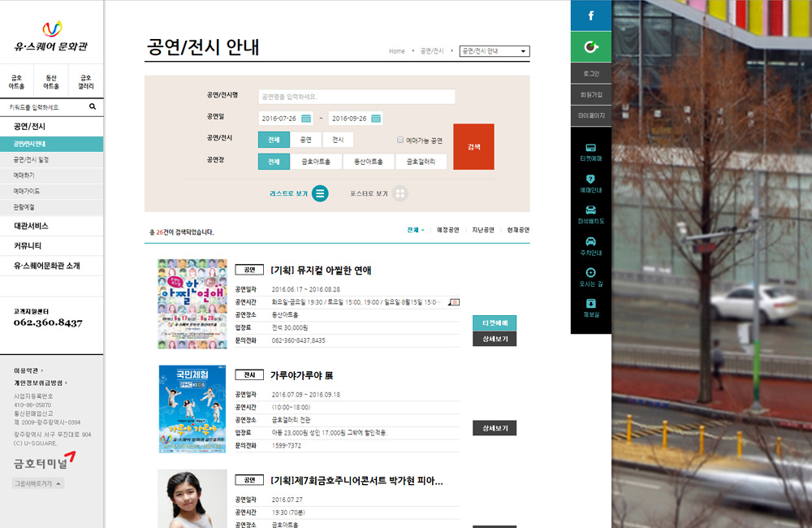Go to 동산 아트홀 top tab
This screenshot has height=528, width=812.
coord(51,82)
